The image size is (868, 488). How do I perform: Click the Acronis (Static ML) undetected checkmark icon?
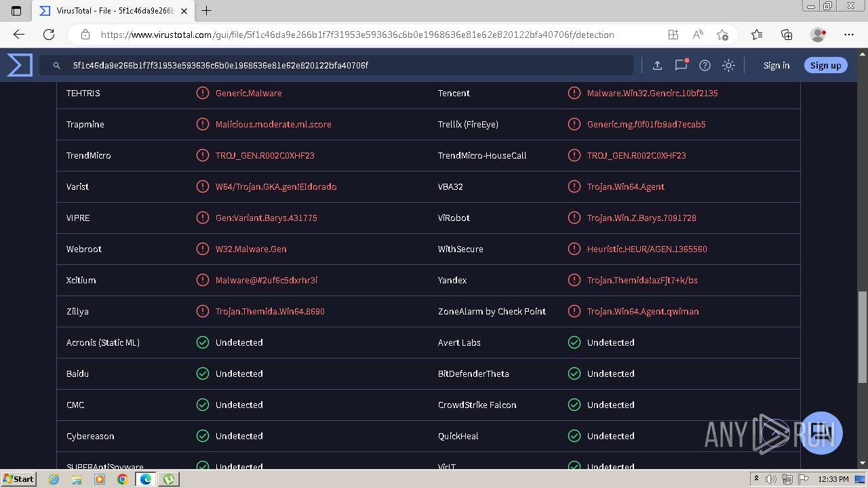coord(202,342)
